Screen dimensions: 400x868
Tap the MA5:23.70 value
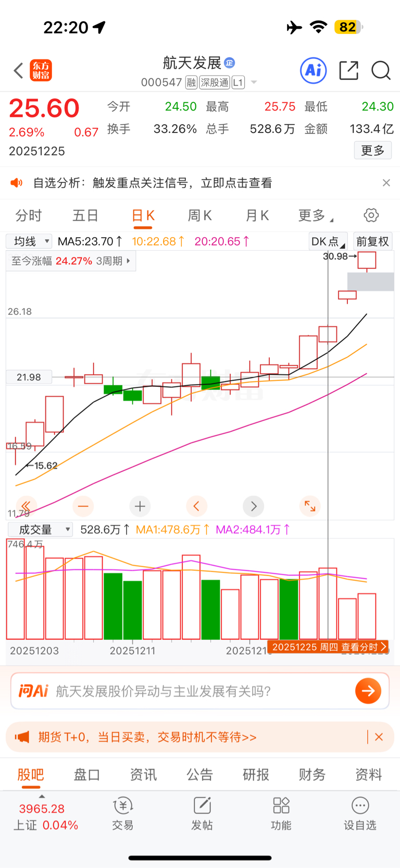click(90, 241)
